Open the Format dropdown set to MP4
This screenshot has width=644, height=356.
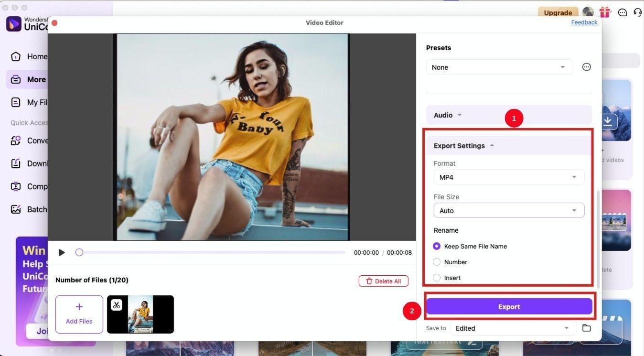tap(509, 177)
